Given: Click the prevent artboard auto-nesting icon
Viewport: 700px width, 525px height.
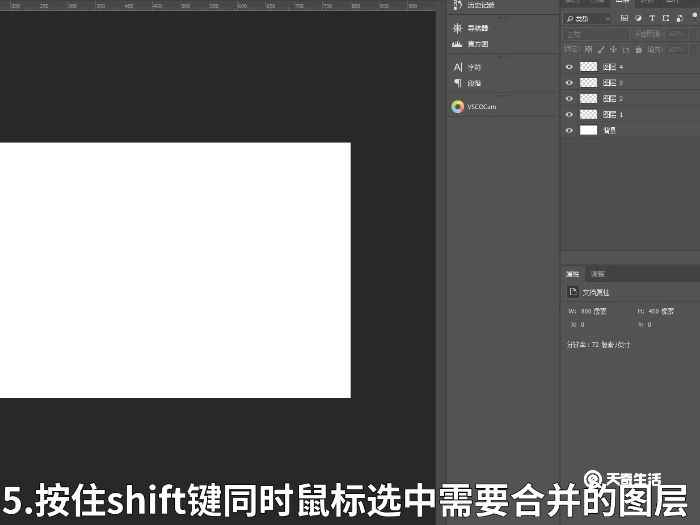Looking at the screenshot, I should coord(626,50).
